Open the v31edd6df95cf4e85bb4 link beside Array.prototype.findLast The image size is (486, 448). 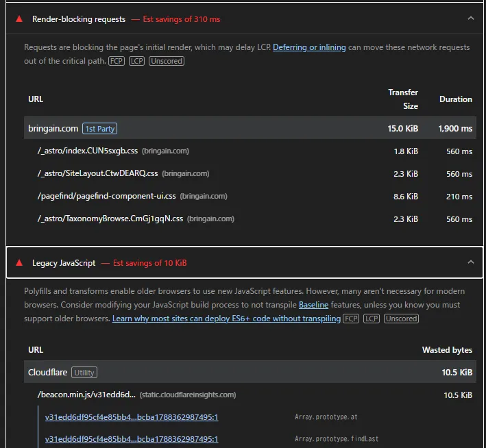tap(132, 439)
